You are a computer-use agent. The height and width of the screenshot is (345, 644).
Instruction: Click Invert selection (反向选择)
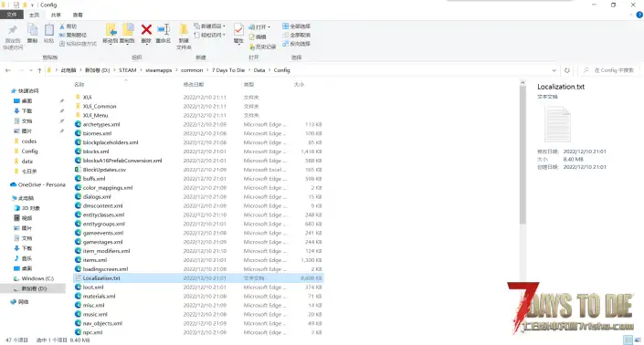[x=296, y=44]
